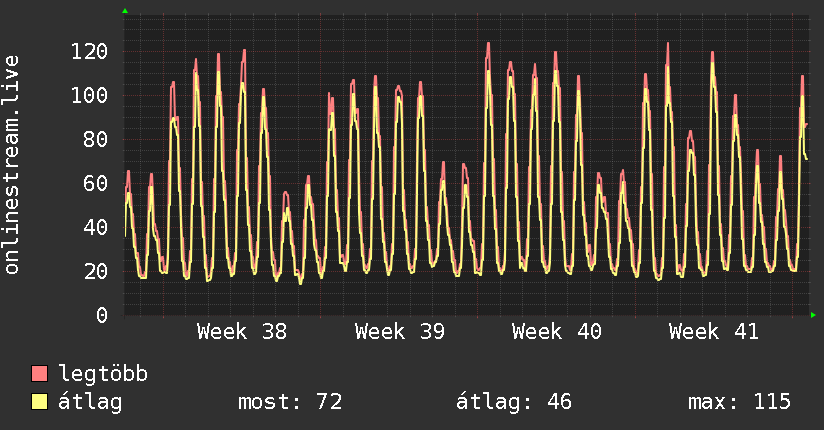
Task: Click the green arrow atop the y-axis
Action: tap(125, 11)
